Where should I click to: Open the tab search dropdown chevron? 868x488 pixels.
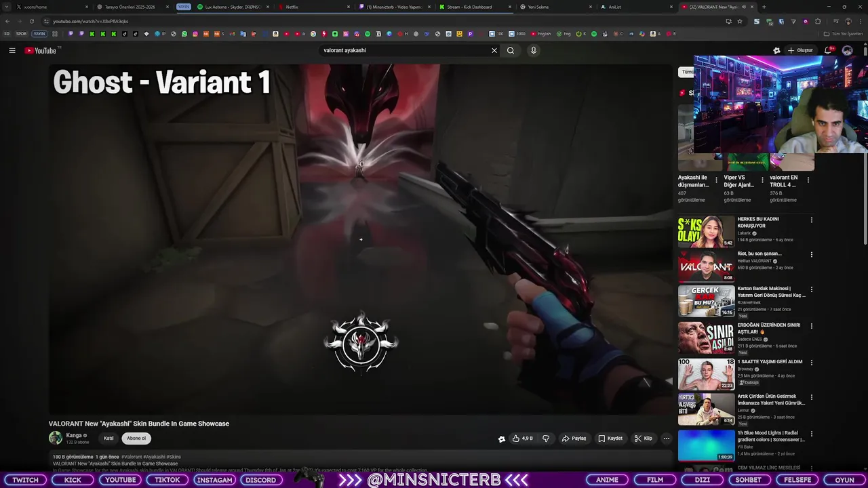coord(7,7)
